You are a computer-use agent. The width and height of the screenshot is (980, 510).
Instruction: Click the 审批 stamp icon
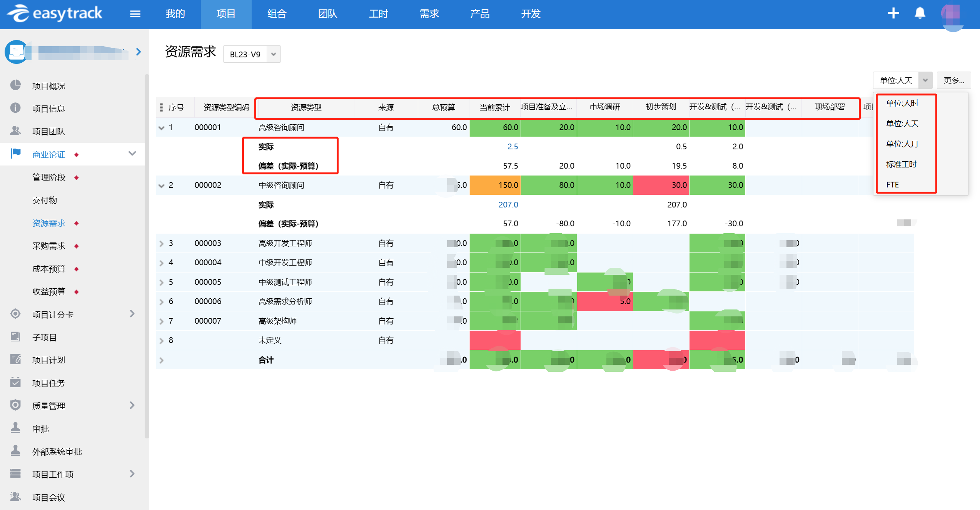coord(15,428)
